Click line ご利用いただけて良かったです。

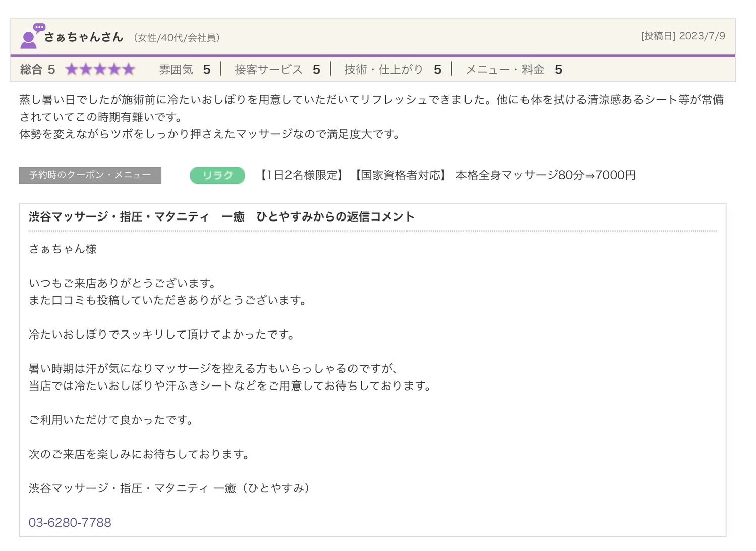point(111,420)
